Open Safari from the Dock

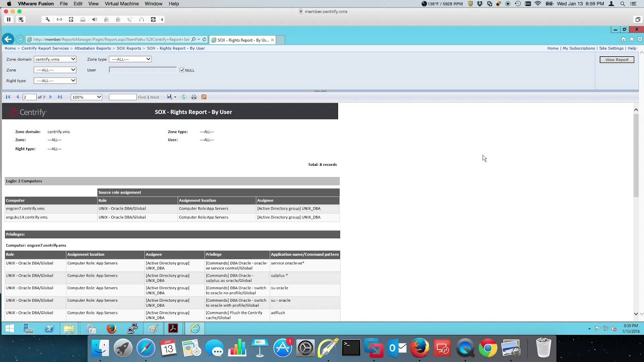146,348
